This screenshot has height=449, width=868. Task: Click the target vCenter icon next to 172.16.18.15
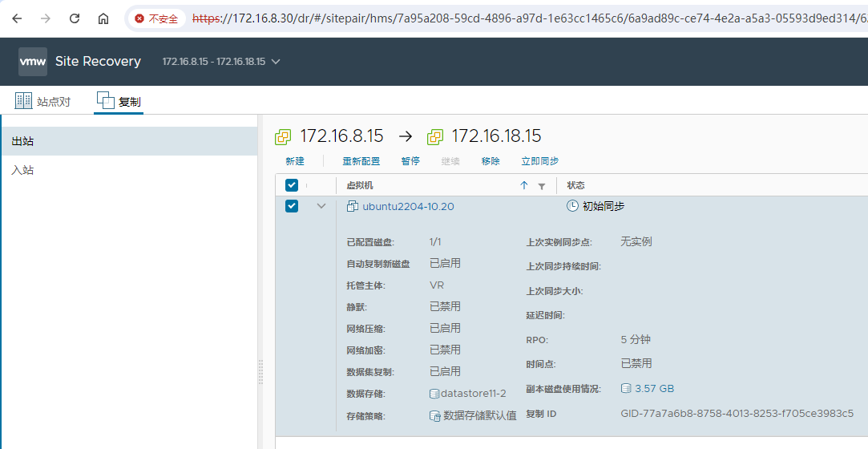[x=435, y=137]
